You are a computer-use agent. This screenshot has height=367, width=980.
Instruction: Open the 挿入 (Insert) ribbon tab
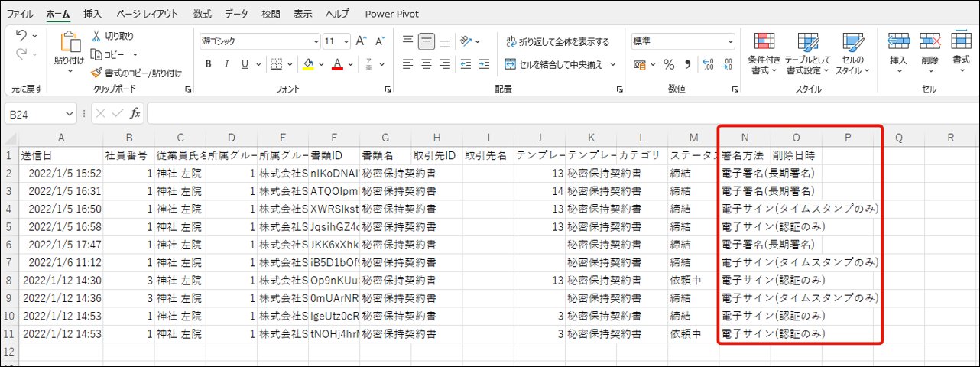(x=92, y=14)
